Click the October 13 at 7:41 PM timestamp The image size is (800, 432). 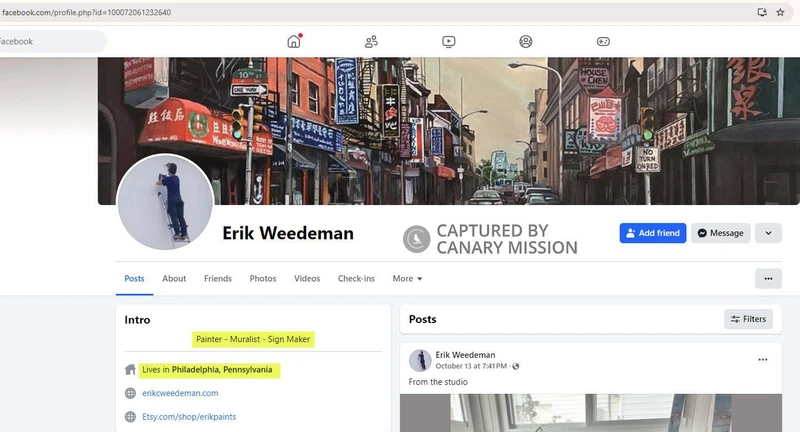(x=471, y=366)
